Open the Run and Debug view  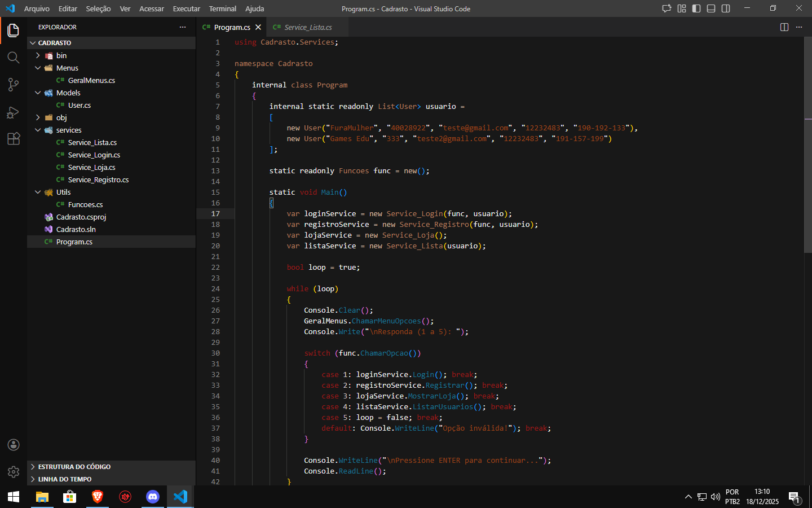pos(14,112)
